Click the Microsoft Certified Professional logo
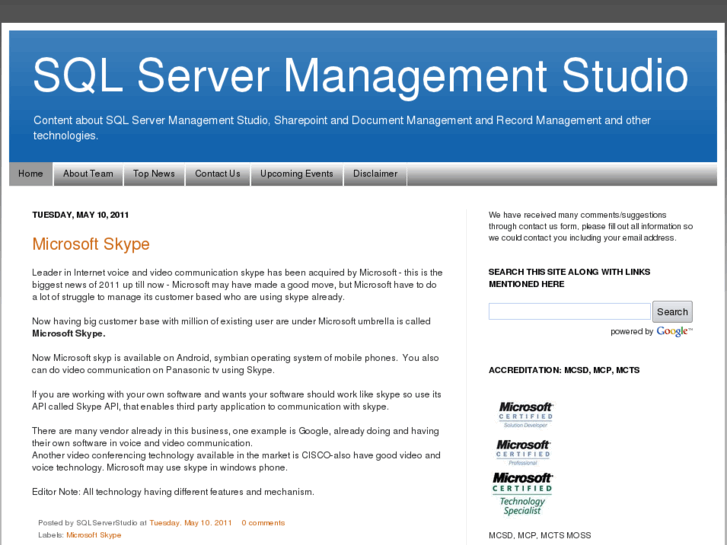This screenshot has height=545, width=727. pyautogui.click(x=523, y=452)
